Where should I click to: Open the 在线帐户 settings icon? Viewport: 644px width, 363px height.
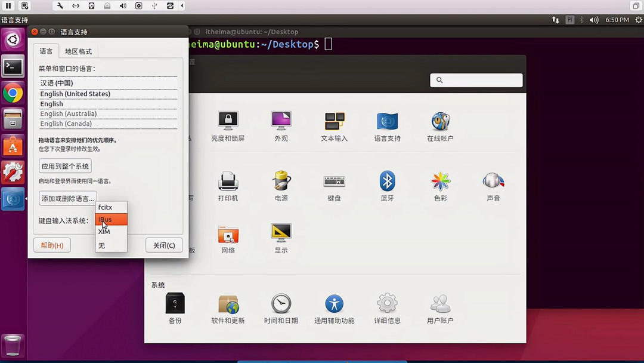pyautogui.click(x=440, y=122)
